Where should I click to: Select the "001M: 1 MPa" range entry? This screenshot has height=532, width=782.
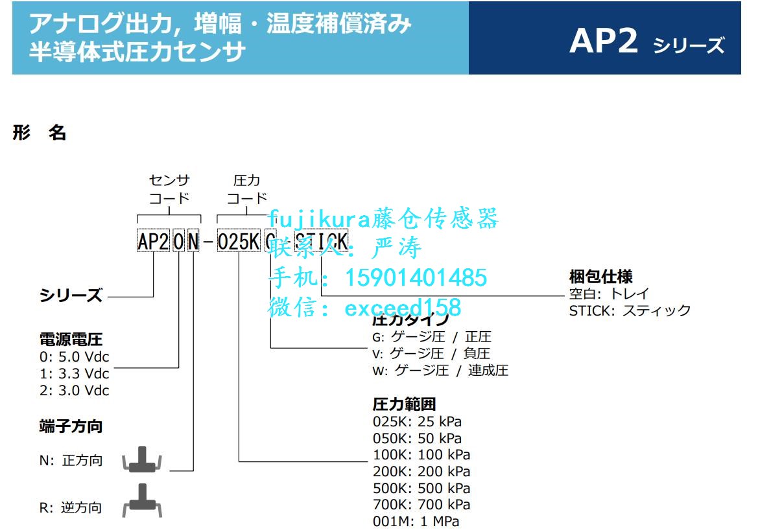click(x=416, y=522)
